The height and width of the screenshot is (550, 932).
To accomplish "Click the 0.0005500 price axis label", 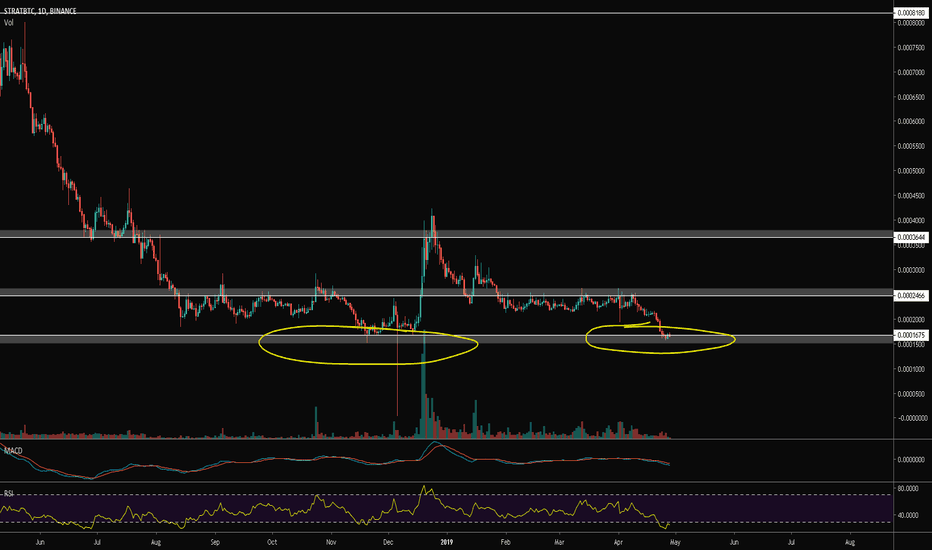I will click(911, 146).
